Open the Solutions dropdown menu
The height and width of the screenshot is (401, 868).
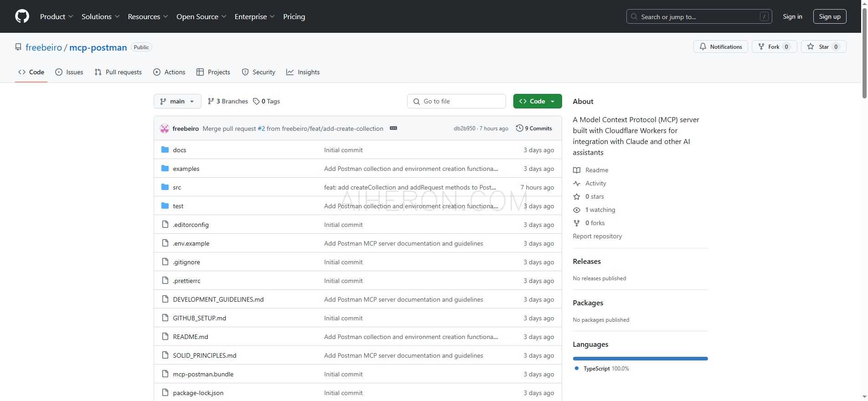click(100, 16)
